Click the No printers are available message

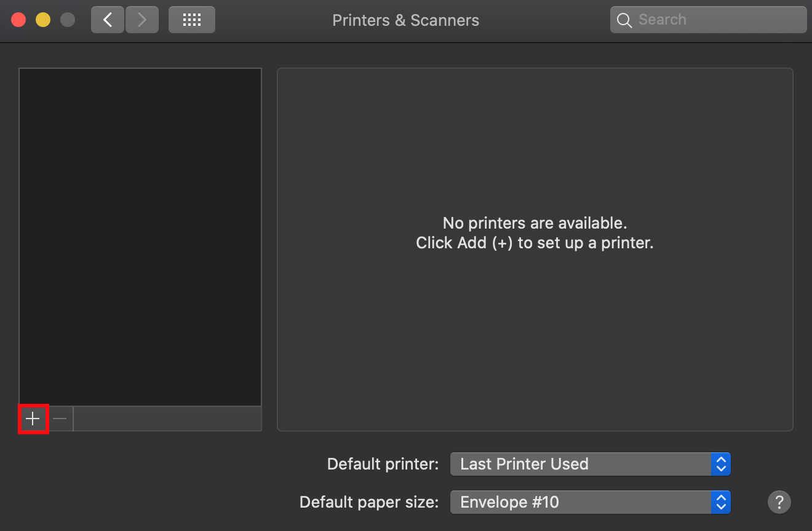[x=535, y=232]
